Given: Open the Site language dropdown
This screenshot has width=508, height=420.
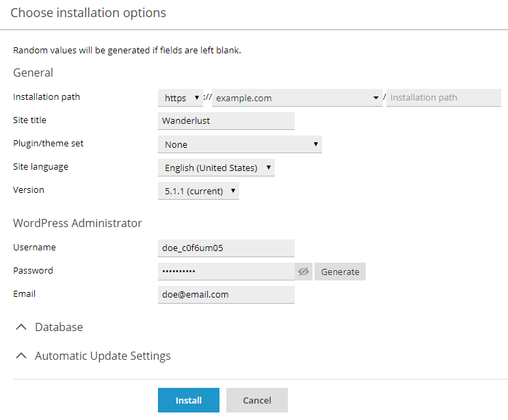Looking at the screenshot, I should (x=216, y=168).
